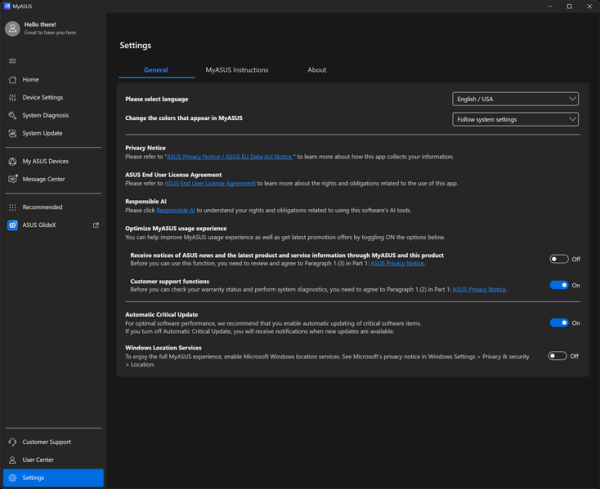
Task: Open ASUS End User License Agreement link
Action: click(x=210, y=183)
